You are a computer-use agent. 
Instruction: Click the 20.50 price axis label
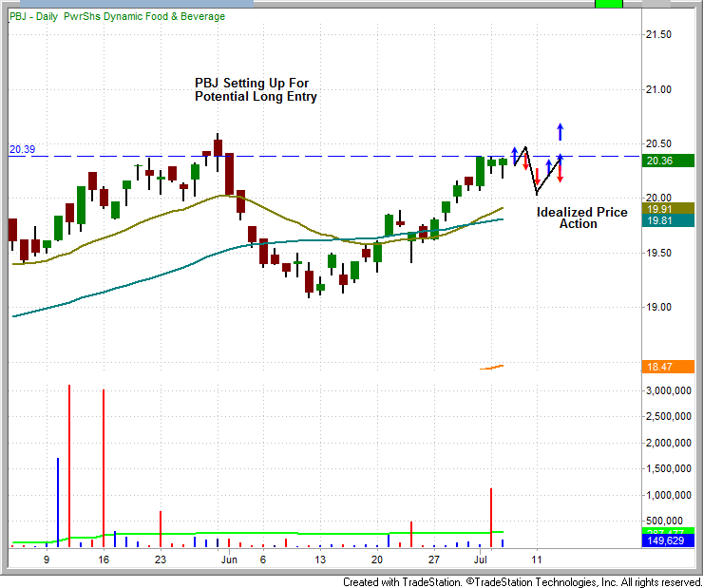(x=658, y=143)
